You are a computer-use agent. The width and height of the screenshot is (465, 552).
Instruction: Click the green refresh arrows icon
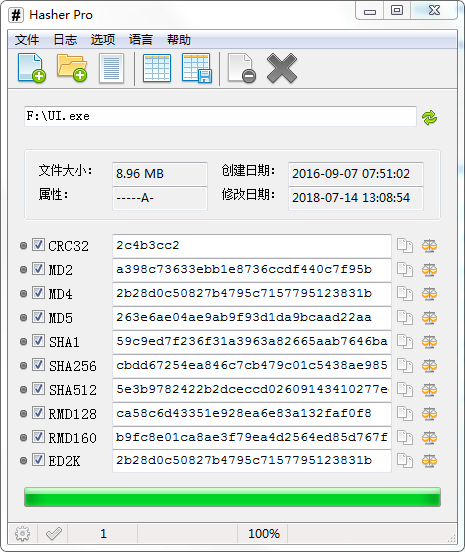pos(429,118)
